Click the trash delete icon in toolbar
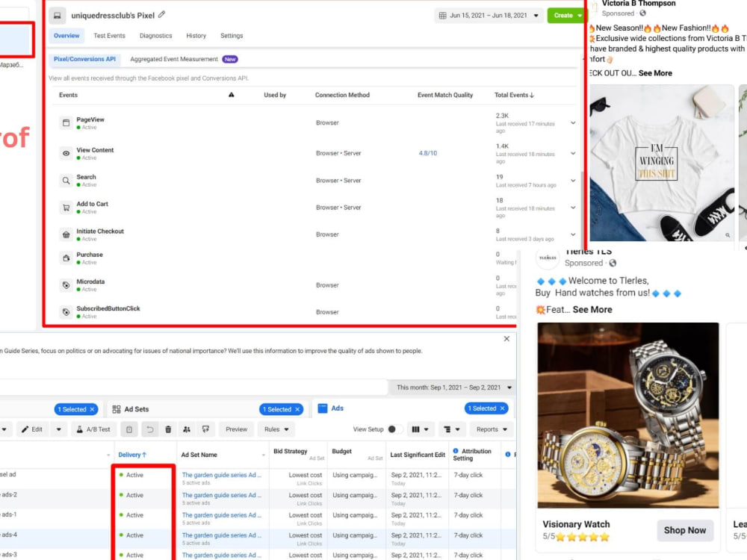747x560 pixels. [168, 429]
